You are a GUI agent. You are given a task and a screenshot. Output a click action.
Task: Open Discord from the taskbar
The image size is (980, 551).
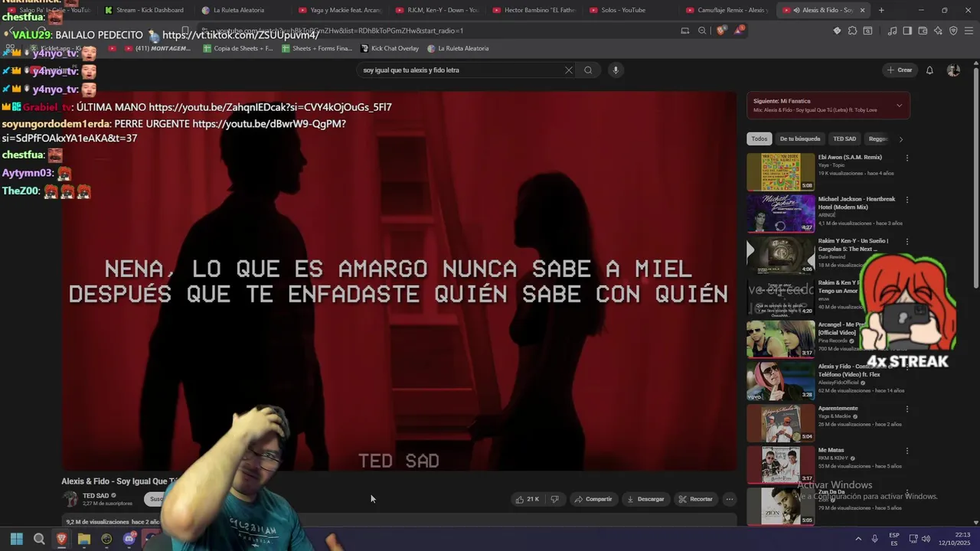129,539
